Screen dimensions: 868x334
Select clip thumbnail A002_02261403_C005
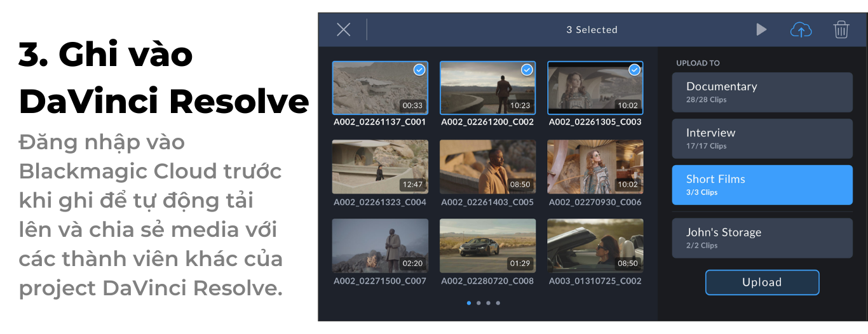point(487,167)
